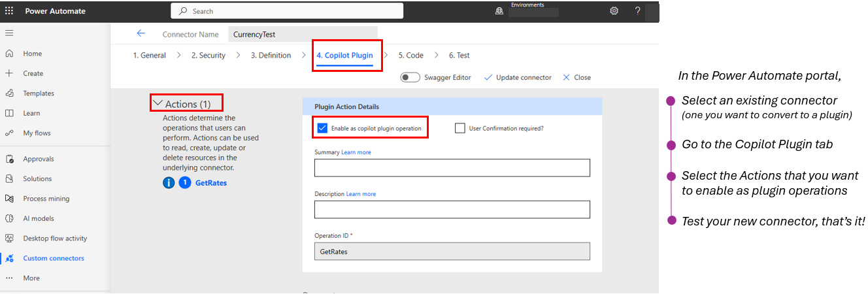Open Learn more link beside Summary

(356, 152)
